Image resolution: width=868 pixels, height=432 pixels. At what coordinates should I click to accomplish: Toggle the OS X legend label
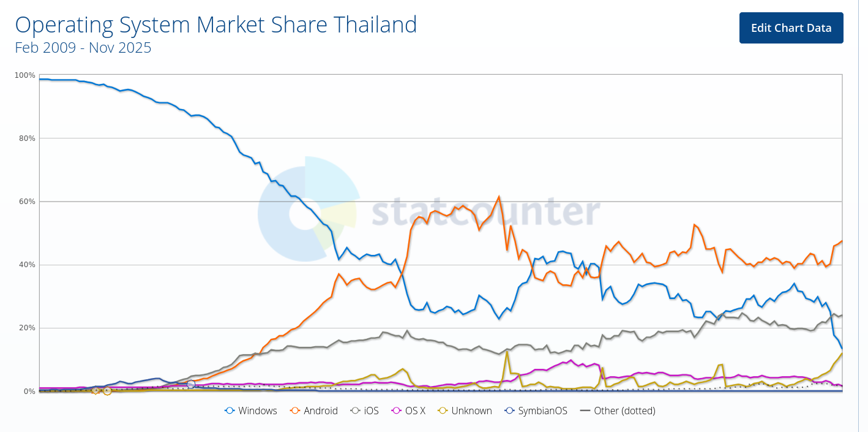coord(415,411)
